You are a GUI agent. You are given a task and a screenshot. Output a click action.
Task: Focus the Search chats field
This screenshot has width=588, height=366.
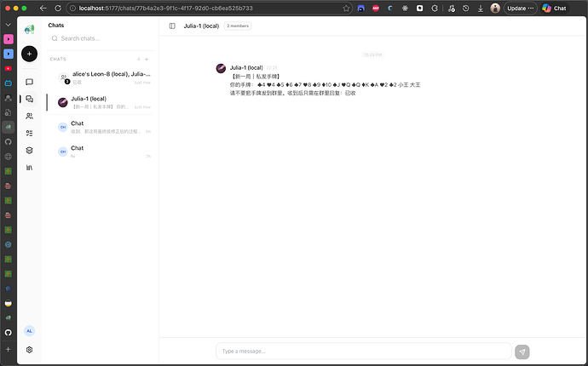(x=100, y=38)
